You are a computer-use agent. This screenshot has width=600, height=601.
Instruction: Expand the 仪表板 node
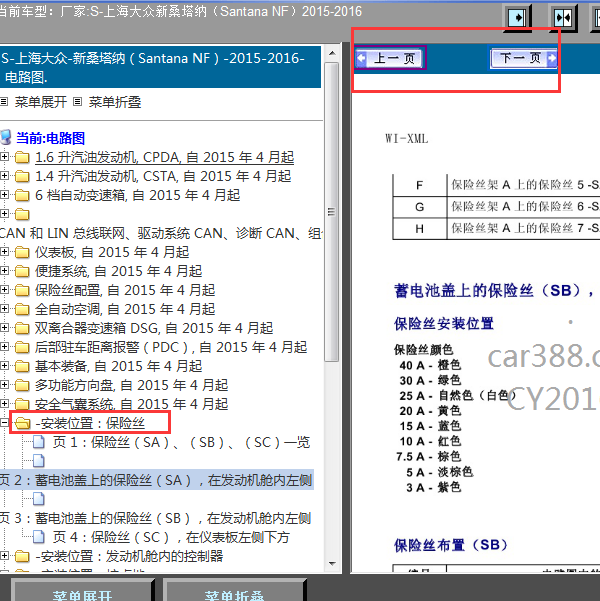[x=4, y=251]
